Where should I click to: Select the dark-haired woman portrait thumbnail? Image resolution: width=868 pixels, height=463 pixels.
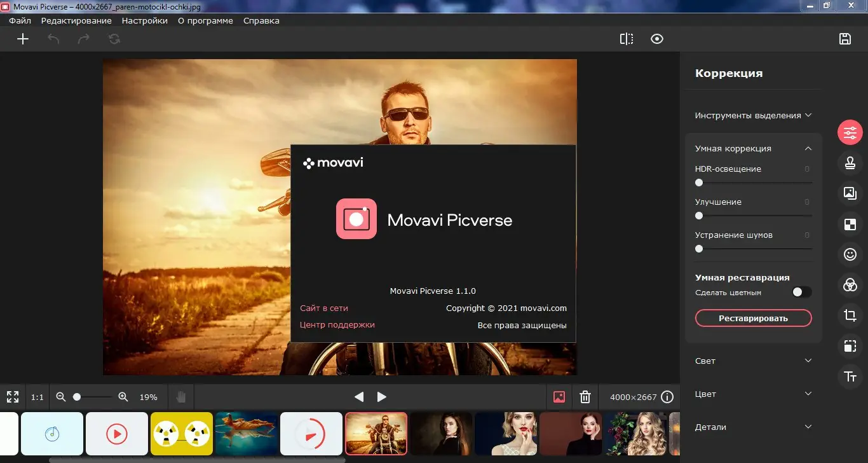point(441,434)
